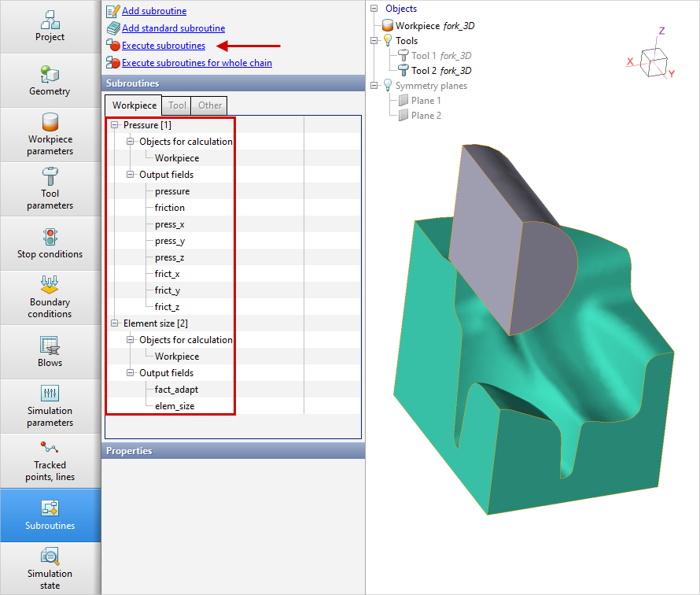The width and height of the screenshot is (700, 595).
Task: Click Execute subroutines link
Action: [x=163, y=46]
